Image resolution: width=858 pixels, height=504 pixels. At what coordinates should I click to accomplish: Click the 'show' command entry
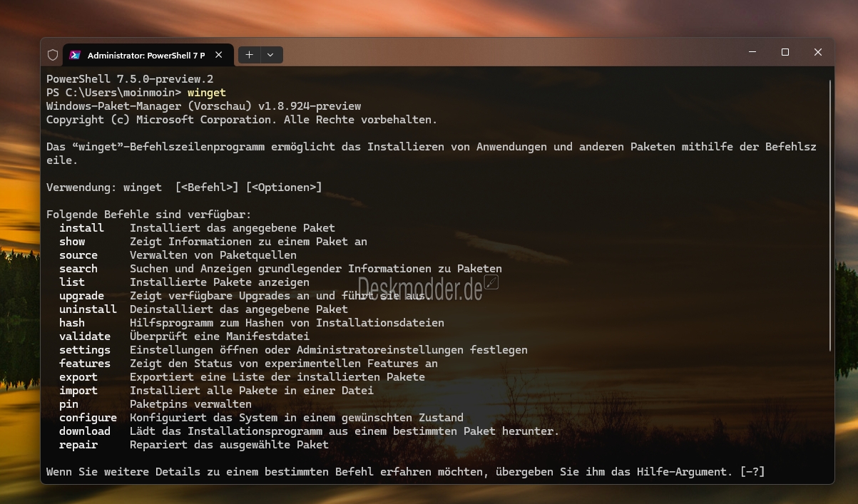[x=72, y=242]
